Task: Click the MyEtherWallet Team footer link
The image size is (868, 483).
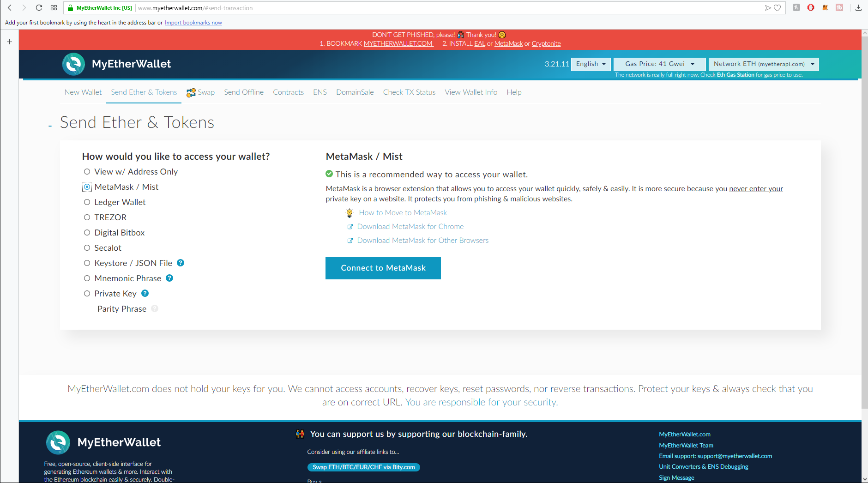Action: click(x=686, y=446)
